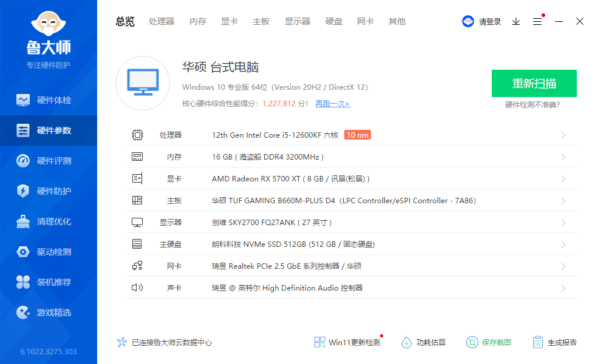Click 生成报告 to generate report
This screenshot has height=364, width=595.
pyautogui.click(x=554, y=342)
